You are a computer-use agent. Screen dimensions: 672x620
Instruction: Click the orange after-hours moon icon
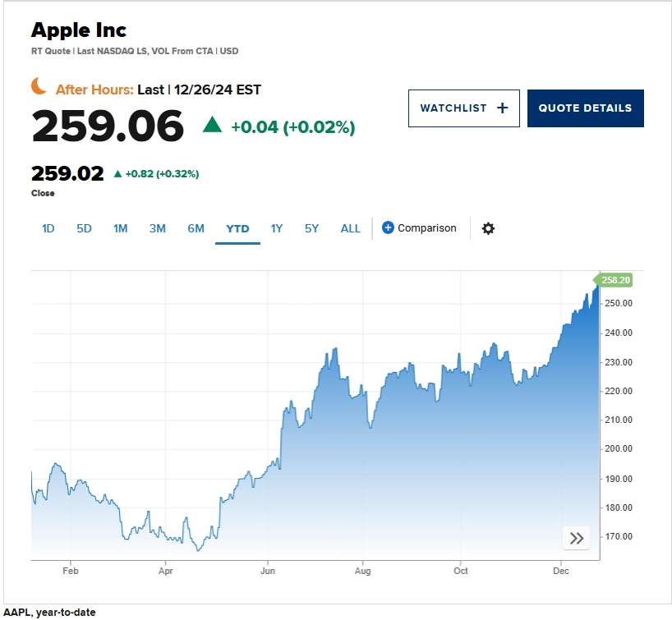pos(39,85)
